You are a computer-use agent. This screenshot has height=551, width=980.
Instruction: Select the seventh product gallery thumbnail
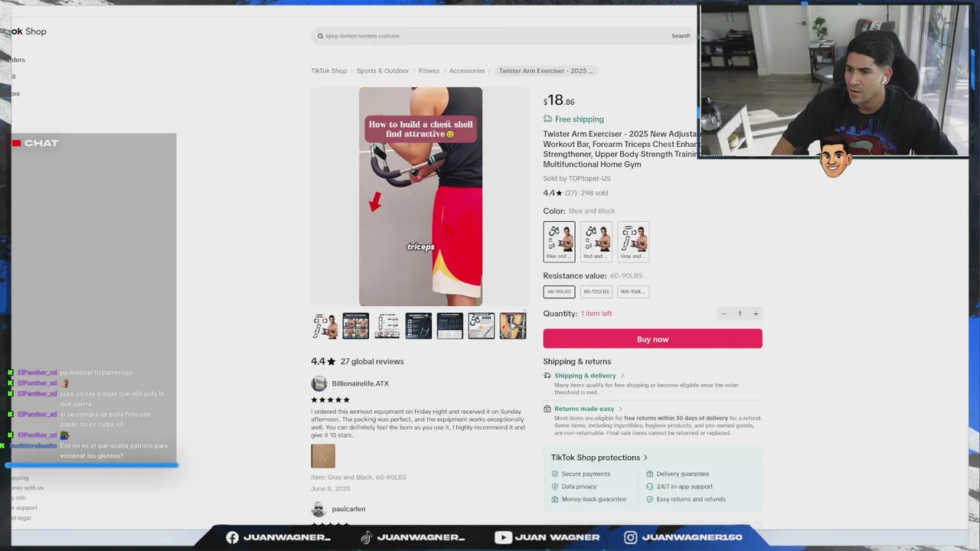[513, 326]
